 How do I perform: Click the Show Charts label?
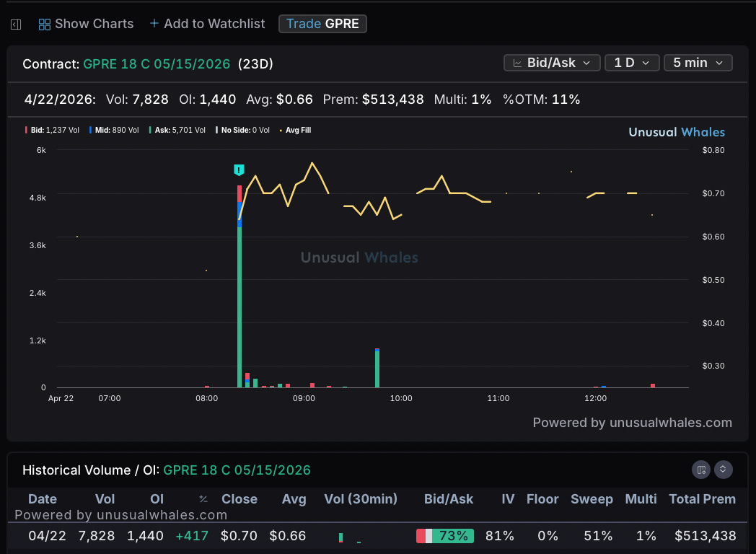click(94, 24)
